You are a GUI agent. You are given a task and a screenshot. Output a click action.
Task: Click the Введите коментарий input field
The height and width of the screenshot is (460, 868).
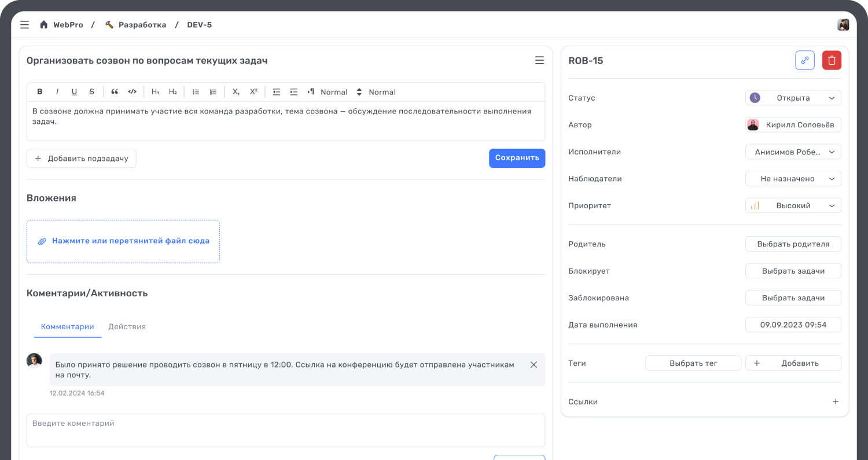[286, 430]
